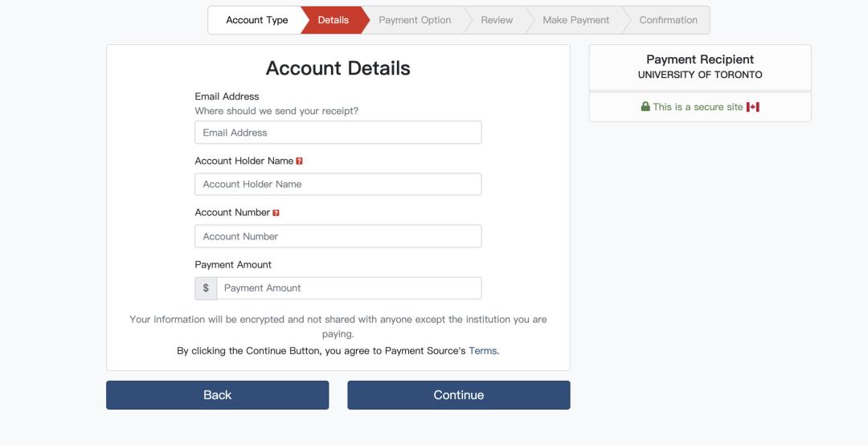The width and height of the screenshot is (868, 445).
Task: Click the Canadian flag icon
Action: click(753, 107)
